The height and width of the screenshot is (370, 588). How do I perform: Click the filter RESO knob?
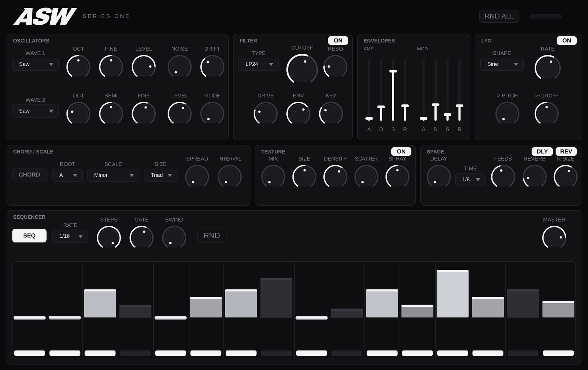click(335, 67)
